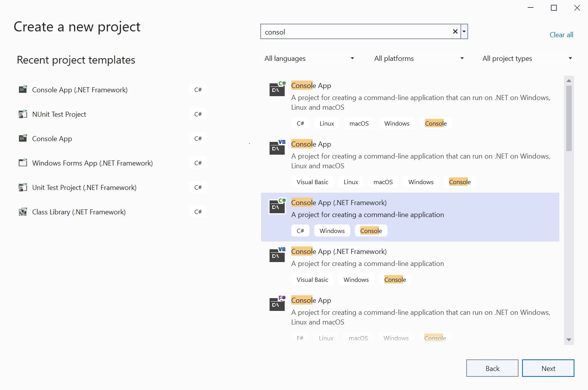
Task: Click the F# Console App template icon
Action: tap(277, 304)
